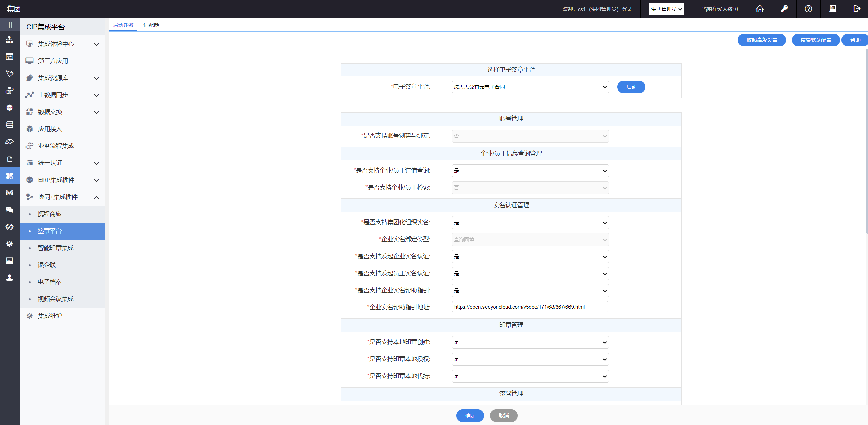868x425 pixels.
Task: Toggle the sidebar hamburger menu icon
Action: [x=10, y=25]
